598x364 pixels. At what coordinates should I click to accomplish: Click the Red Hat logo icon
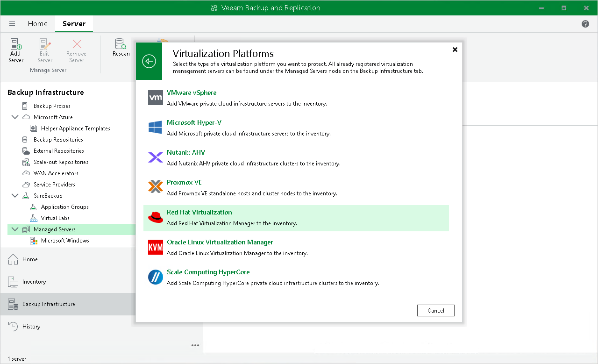(156, 217)
